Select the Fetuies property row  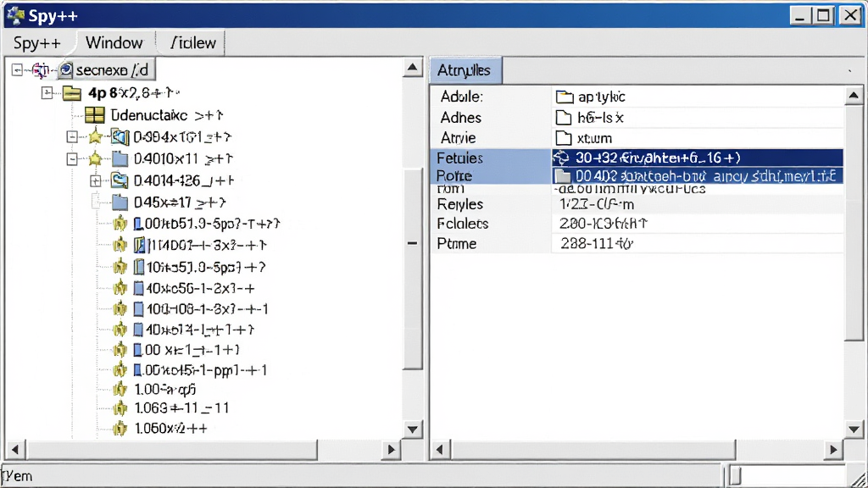pyautogui.click(x=637, y=158)
